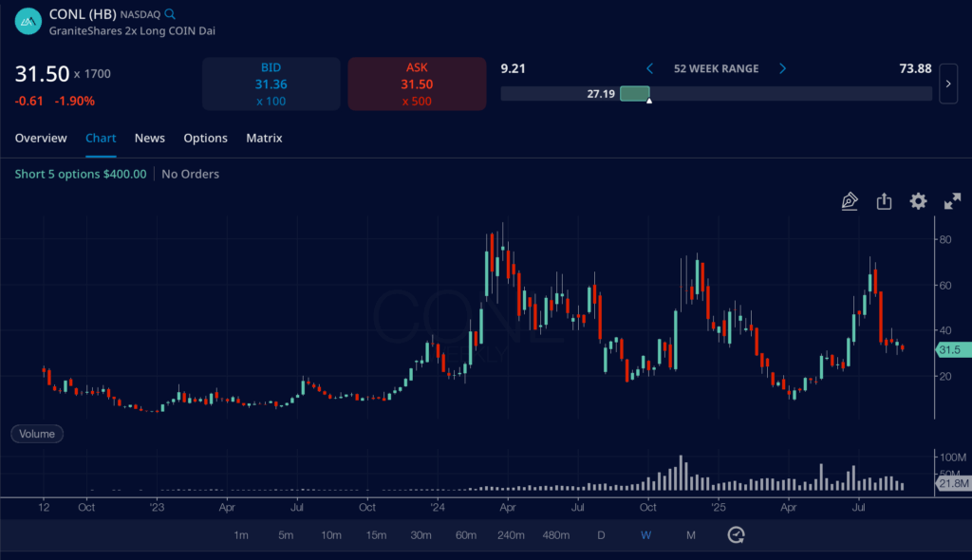The width and height of the screenshot is (972, 560).
Task: Open the time-reset clock icon
Action: click(736, 534)
